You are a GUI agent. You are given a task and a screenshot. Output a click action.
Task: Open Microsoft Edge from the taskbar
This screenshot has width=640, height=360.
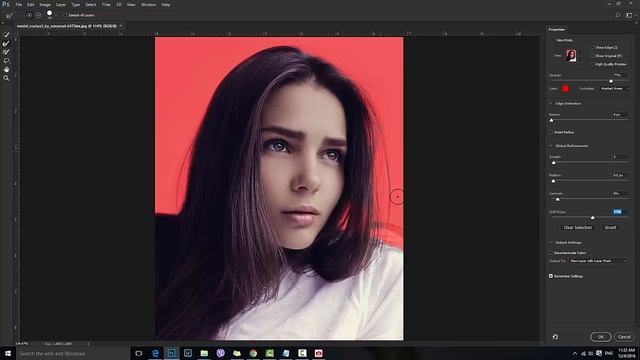(x=155, y=353)
